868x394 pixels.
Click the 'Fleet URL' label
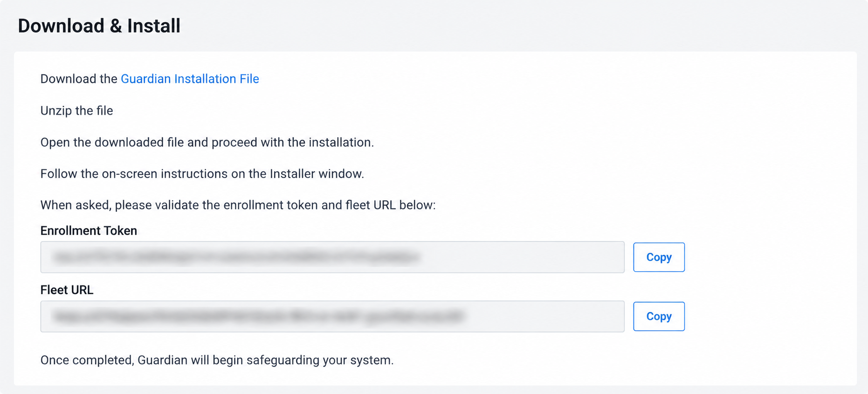point(67,290)
